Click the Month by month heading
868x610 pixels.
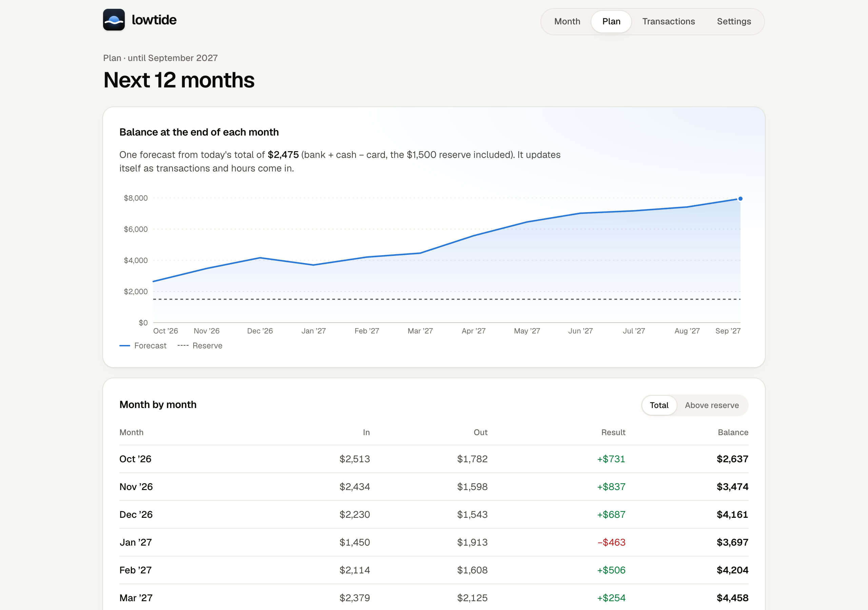158,405
